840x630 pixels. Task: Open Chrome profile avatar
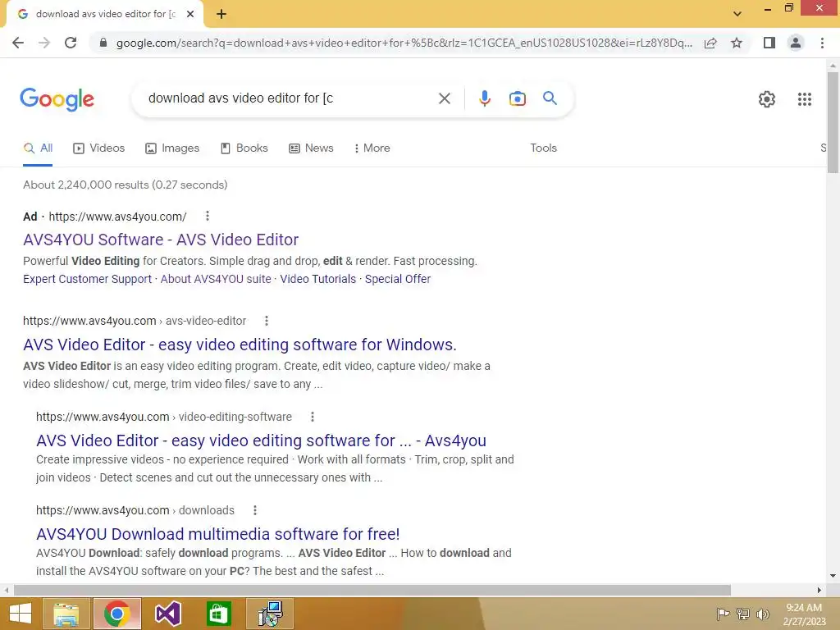pyautogui.click(x=796, y=43)
